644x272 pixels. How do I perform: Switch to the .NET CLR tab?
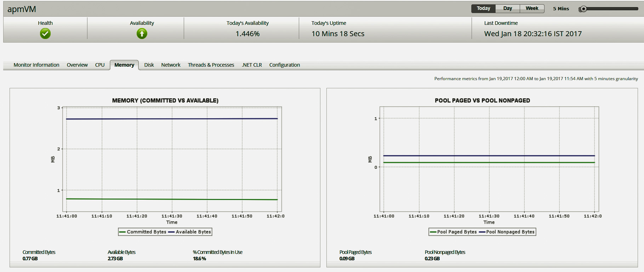click(252, 65)
